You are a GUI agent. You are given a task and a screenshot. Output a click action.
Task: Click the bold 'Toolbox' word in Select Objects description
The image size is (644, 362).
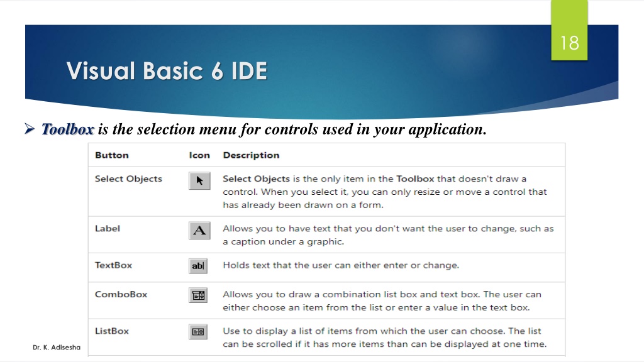(415, 179)
